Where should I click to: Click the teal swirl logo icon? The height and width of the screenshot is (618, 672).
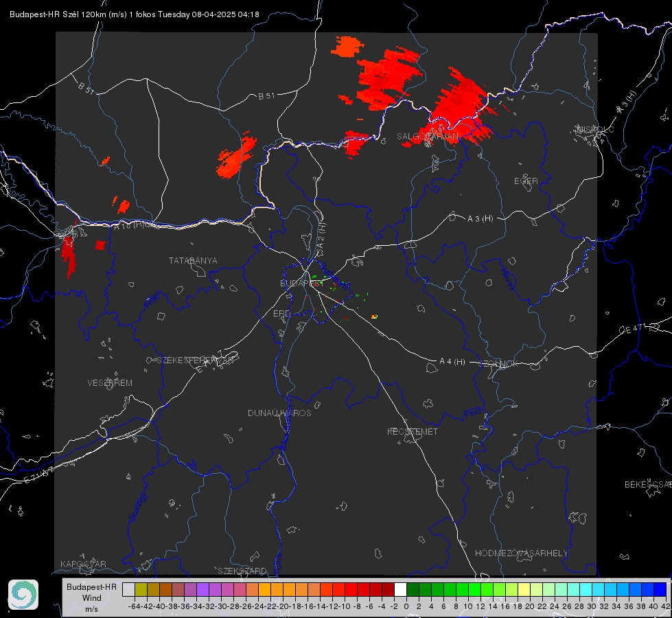[23, 595]
